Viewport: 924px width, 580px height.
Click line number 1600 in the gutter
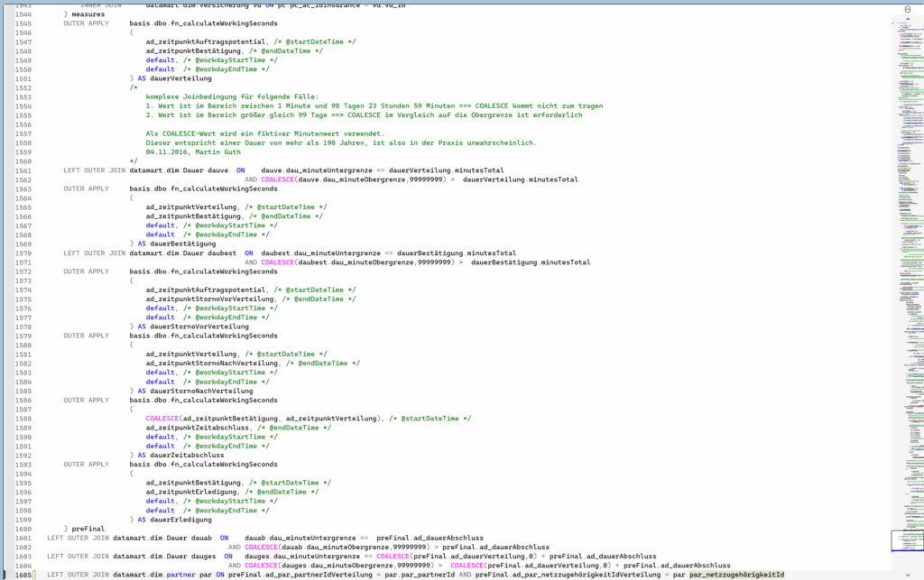(x=23, y=529)
